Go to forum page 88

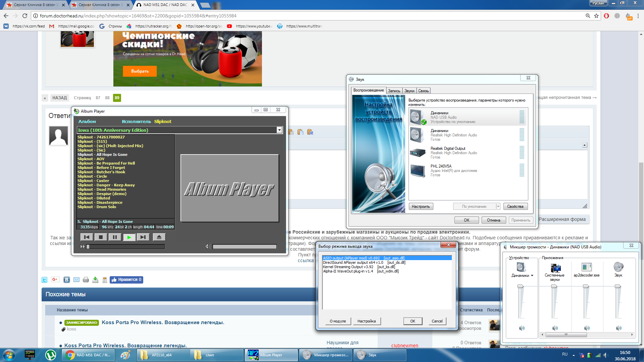[x=107, y=98]
